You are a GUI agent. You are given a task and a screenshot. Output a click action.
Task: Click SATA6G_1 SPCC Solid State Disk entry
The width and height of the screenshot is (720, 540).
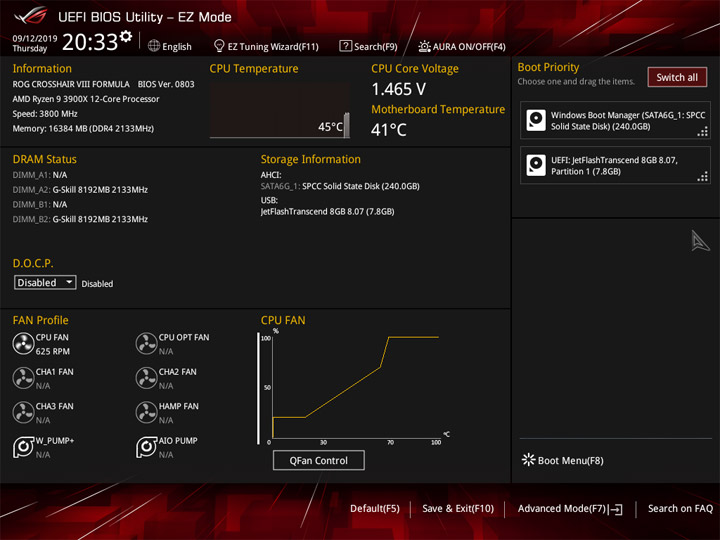tap(340, 186)
